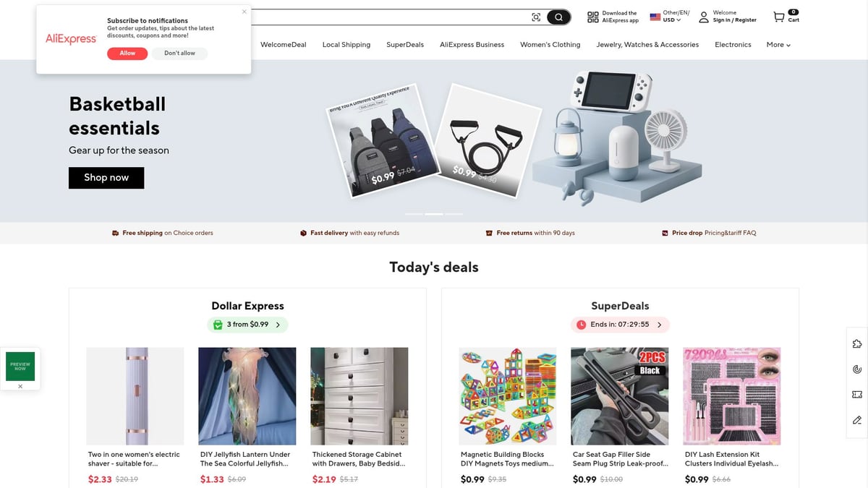Click the image search camera icon
This screenshot has width=868, height=488.
point(536,17)
